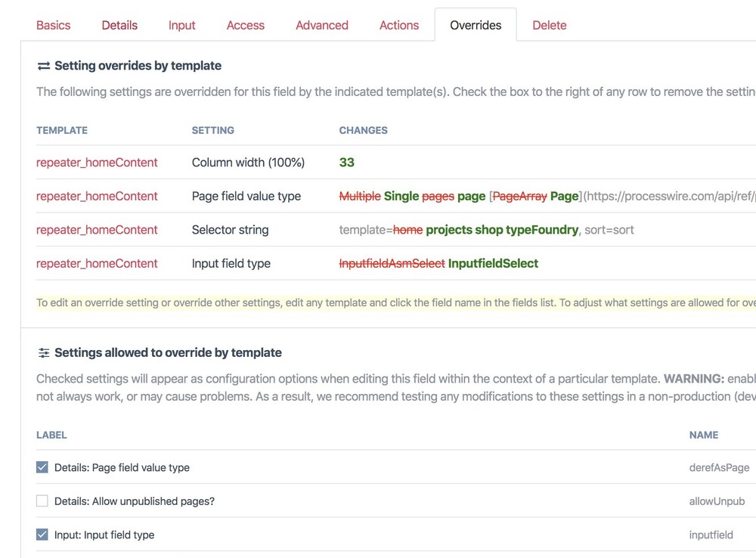Image resolution: width=756 pixels, height=558 pixels.
Task: Collapse Settings allowed to override by template header
Action: point(168,352)
